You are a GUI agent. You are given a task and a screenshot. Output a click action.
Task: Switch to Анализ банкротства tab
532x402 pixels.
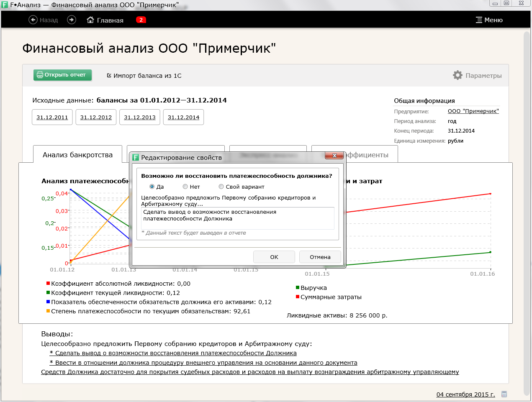(77, 155)
